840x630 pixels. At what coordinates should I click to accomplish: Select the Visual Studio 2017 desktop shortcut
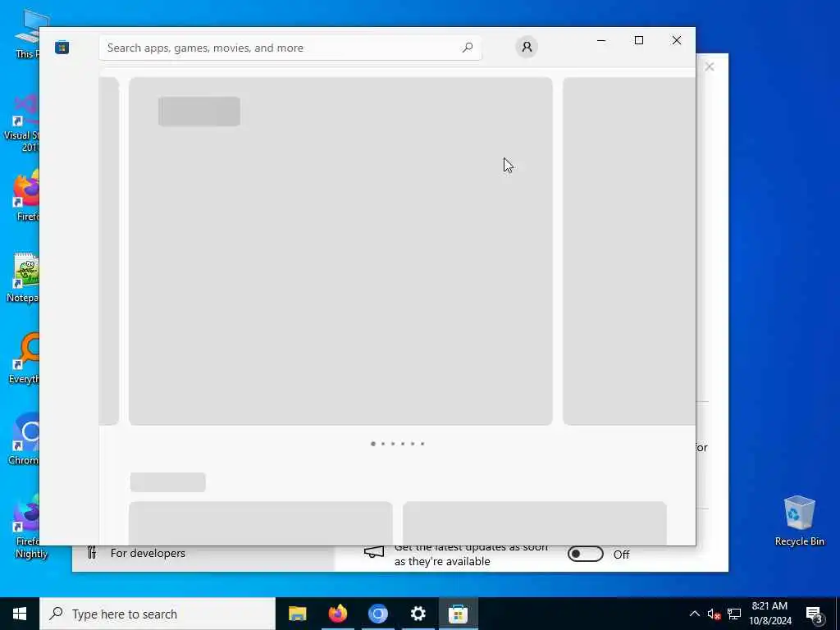(x=22, y=123)
